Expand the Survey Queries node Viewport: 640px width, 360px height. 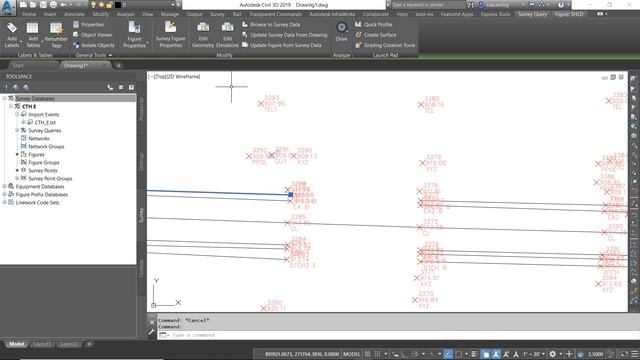pos(17,130)
